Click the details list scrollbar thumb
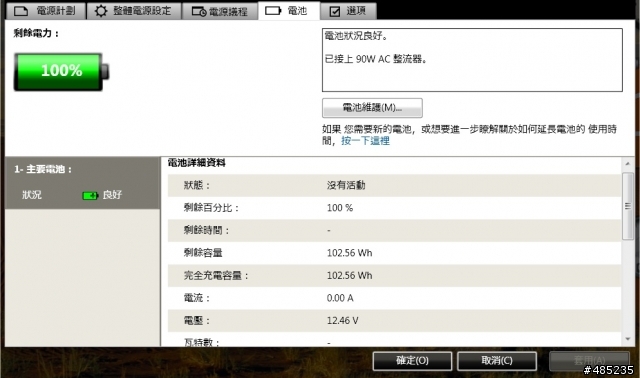Image resolution: width=640 pixels, height=378 pixels. tap(628, 206)
